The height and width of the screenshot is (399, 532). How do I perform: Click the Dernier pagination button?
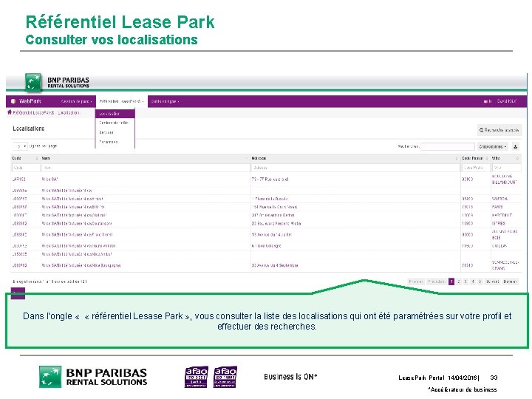[x=510, y=282]
